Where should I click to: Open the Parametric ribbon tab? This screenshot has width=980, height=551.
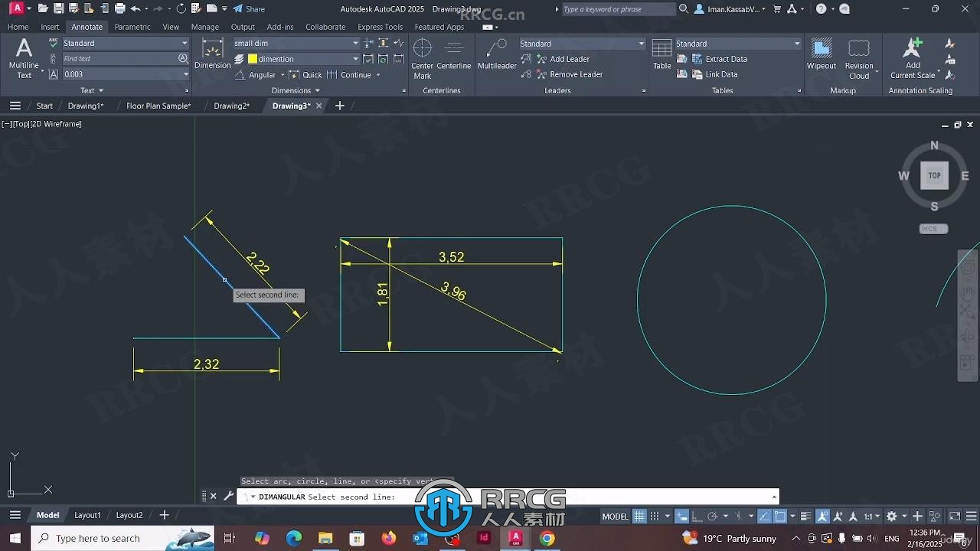tap(132, 27)
